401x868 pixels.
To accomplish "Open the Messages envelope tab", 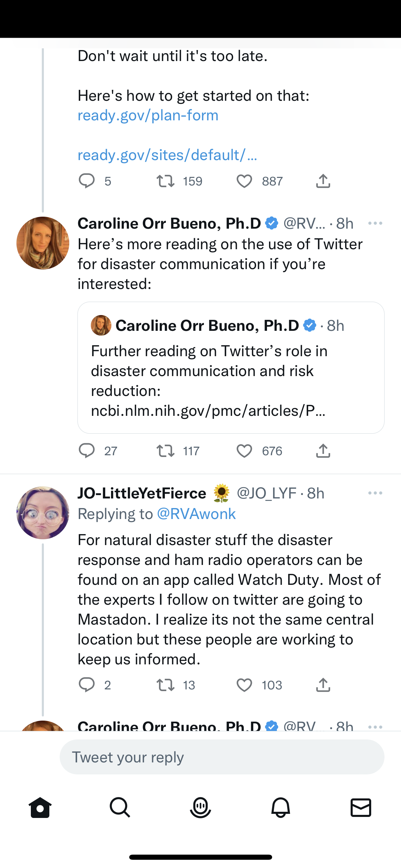I will [x=361, y=808].
